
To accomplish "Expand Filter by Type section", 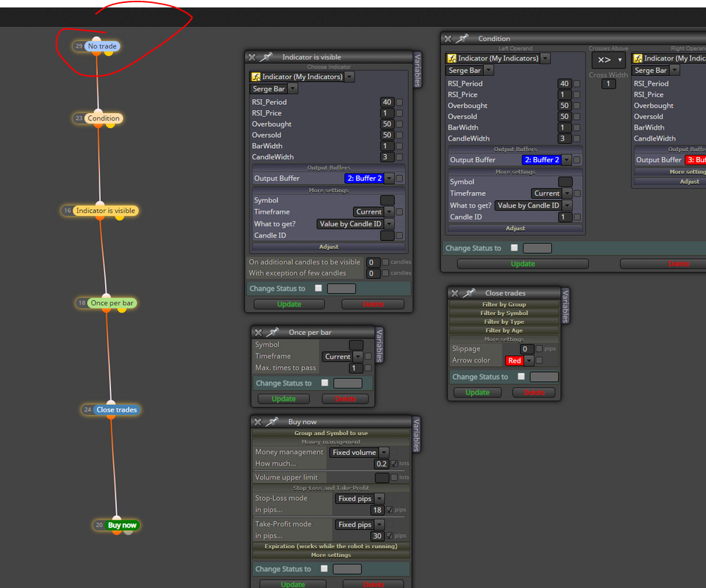I will pos(504,322).
